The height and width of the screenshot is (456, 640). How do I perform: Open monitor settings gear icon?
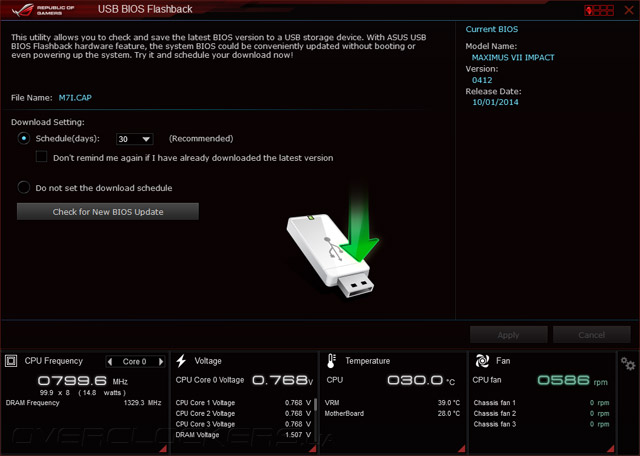click(x=628, y=363)
